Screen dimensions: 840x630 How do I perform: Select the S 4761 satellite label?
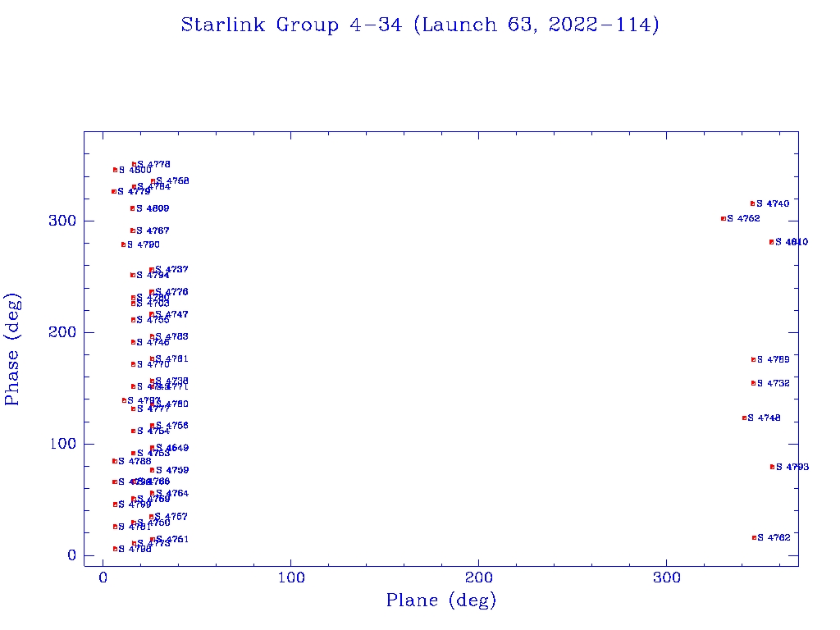[x=172, y=540]
